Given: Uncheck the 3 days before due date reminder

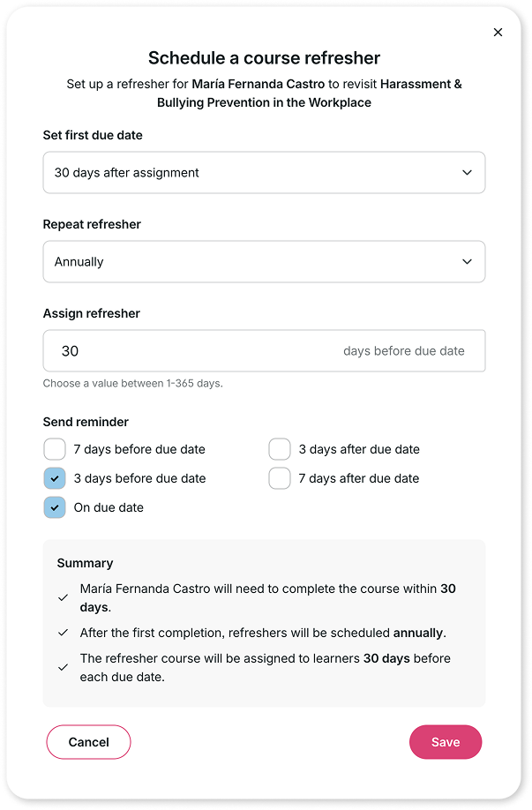Looking at the screenshot, I should [55, 478].
